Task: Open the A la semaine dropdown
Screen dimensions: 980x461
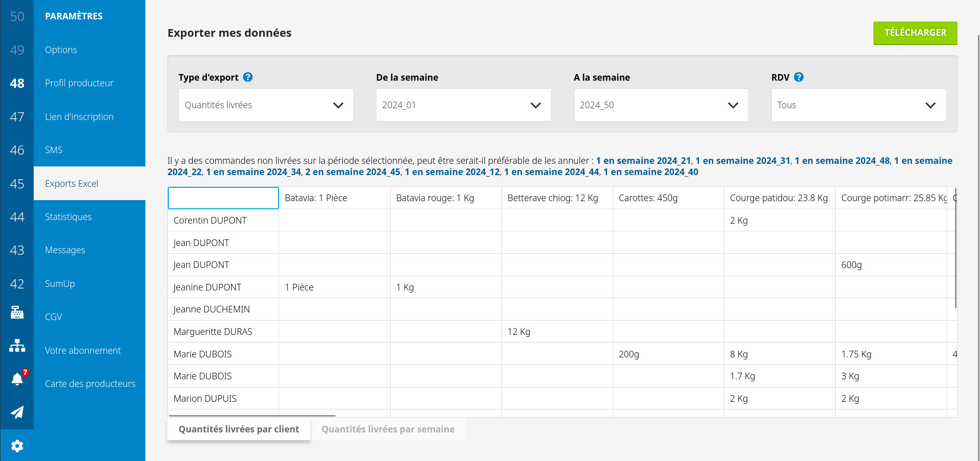Action: point(661,105)
